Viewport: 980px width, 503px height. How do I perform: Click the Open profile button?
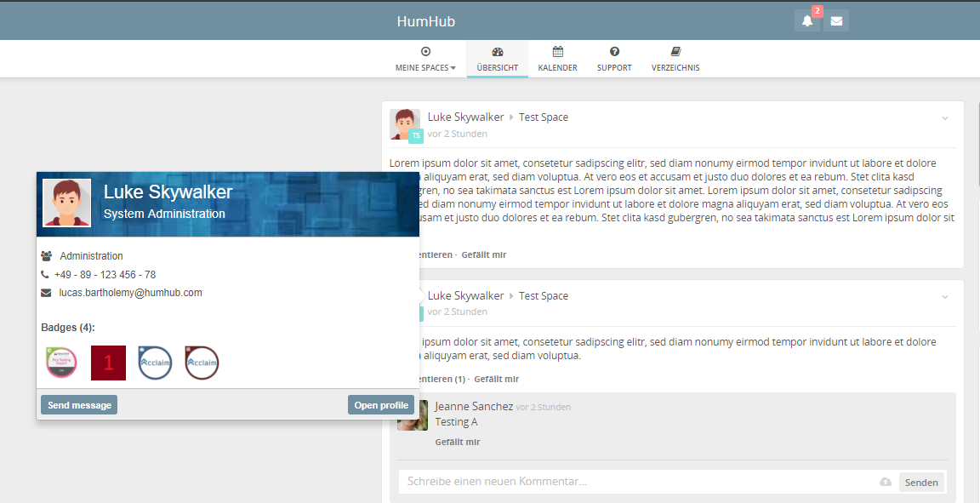[380, 405]
